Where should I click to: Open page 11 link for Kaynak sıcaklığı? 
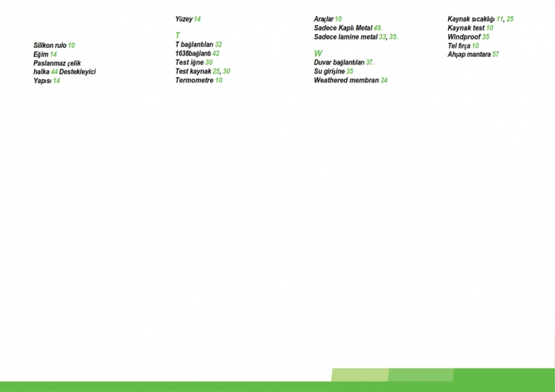click(x=499, y=19)
